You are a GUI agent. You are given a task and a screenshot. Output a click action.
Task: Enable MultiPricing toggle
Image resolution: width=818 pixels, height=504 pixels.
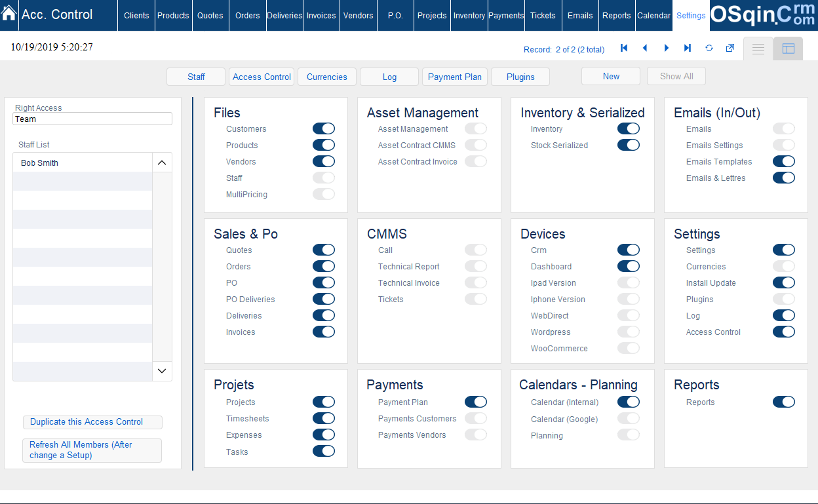(324, 195)
